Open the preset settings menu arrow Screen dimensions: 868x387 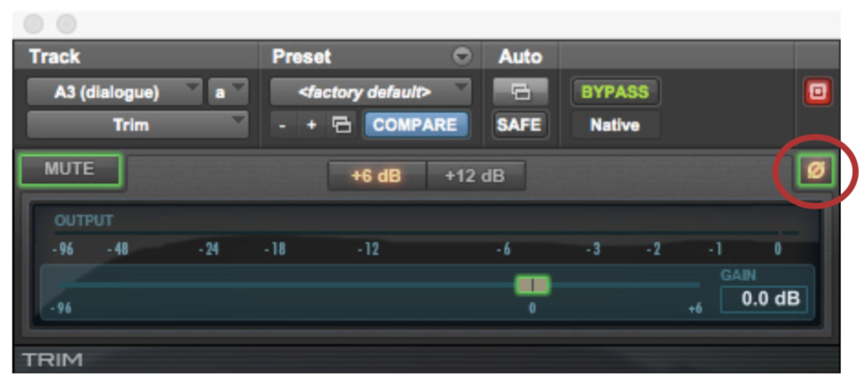(462, 57)
